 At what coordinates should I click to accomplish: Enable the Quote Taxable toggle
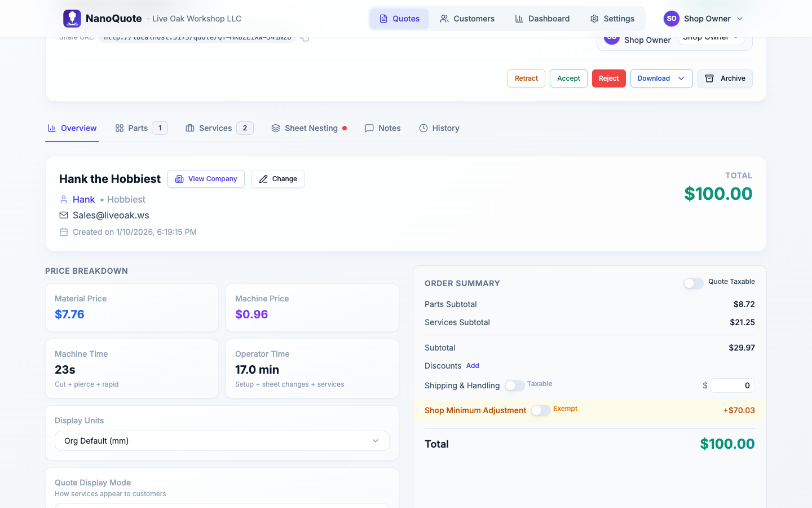(x=693, y=283)
